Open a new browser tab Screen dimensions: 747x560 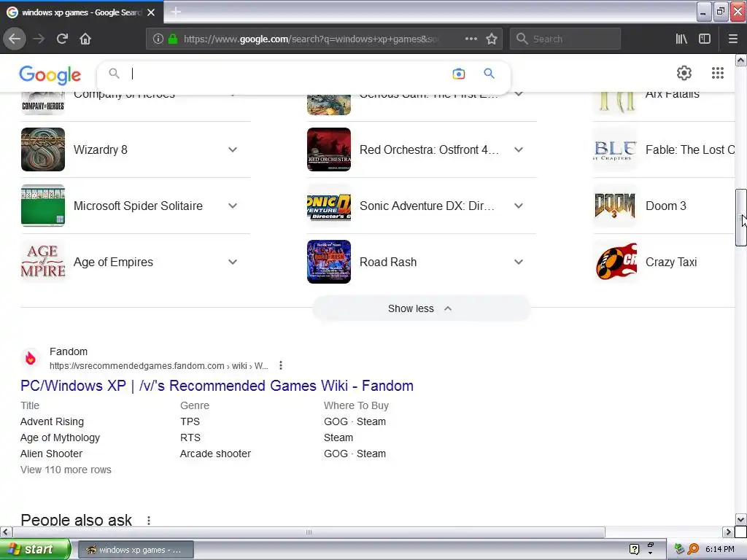pyautogui.click(x=176, y=12)
